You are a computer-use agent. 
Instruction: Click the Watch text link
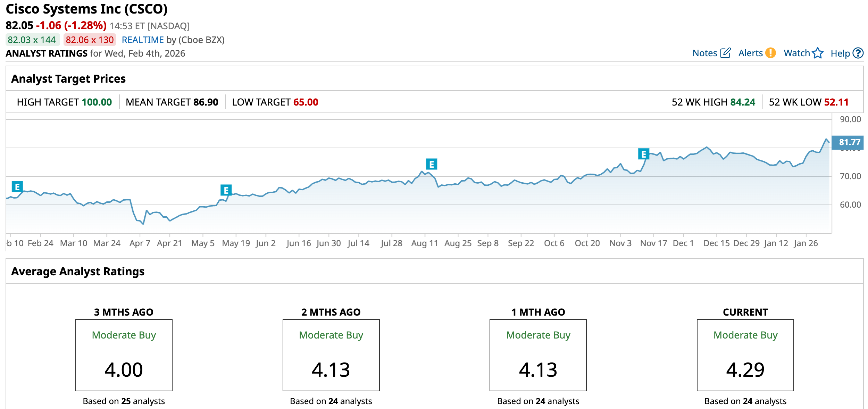point(796,53)
